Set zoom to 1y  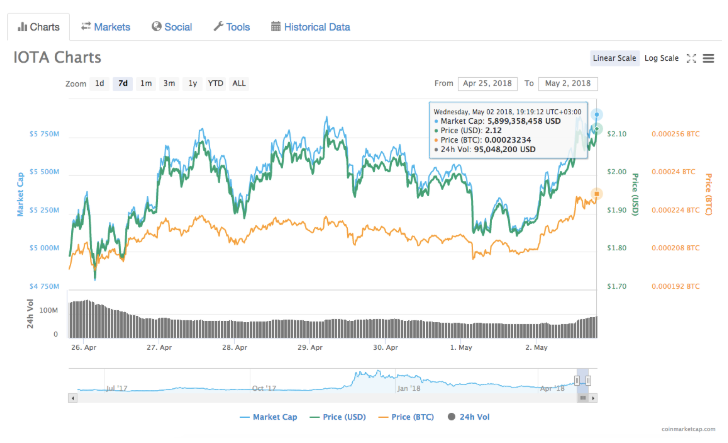pyautogui.click(x=192, y=84)
